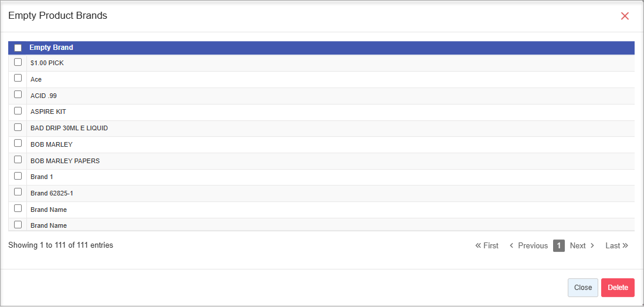The height and width of the screenshot is (307, 644).
Task: Tick the Brand 62825-1 checkbox
Action: pyautogui.click(x=18, y=192)
